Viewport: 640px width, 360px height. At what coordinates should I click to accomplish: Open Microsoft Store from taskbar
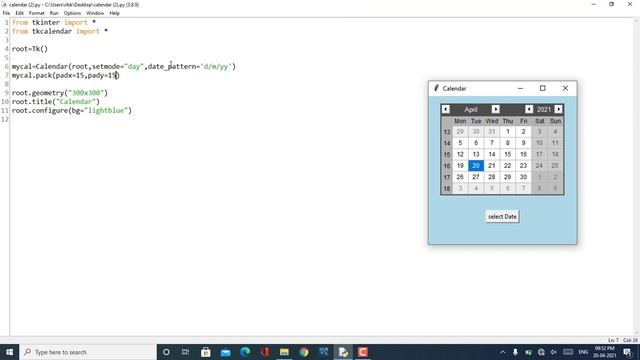point(206,352)
